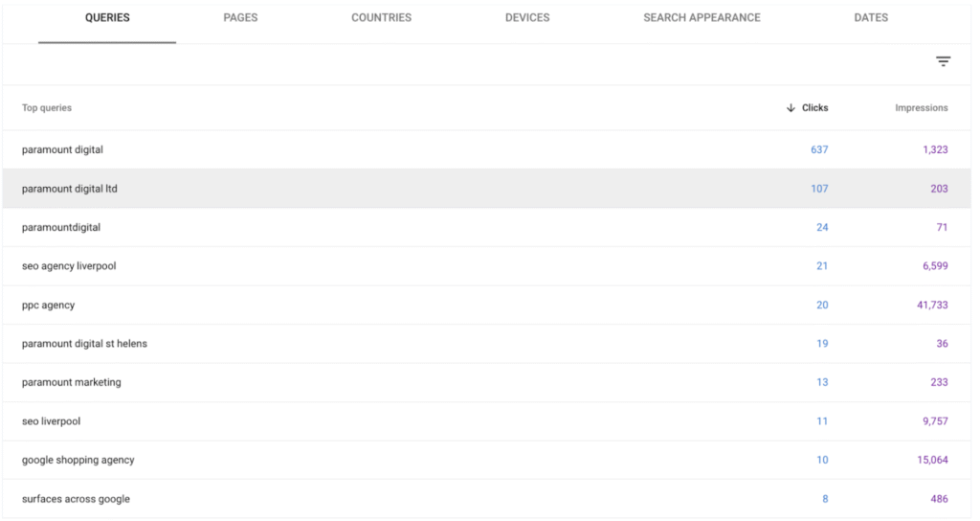
Task: Select the 'surfaces across google' query
Action: [x=76, y=498]
